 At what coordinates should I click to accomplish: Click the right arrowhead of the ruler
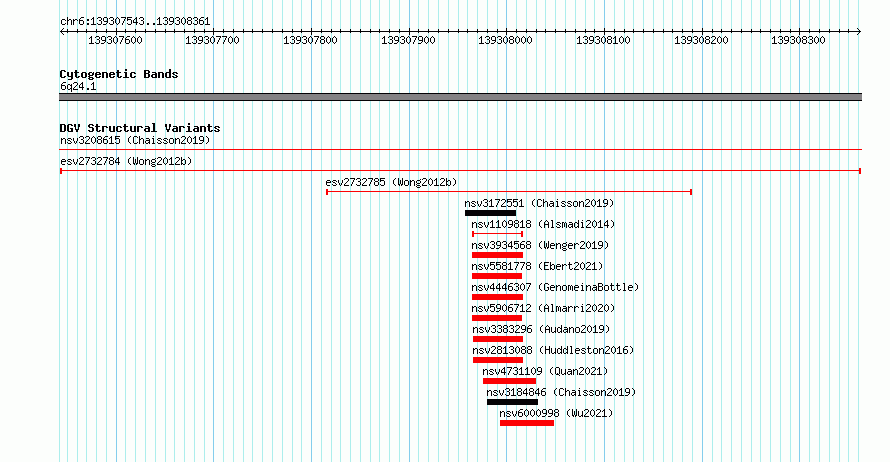pyautogui.click(x=859, y=32)
